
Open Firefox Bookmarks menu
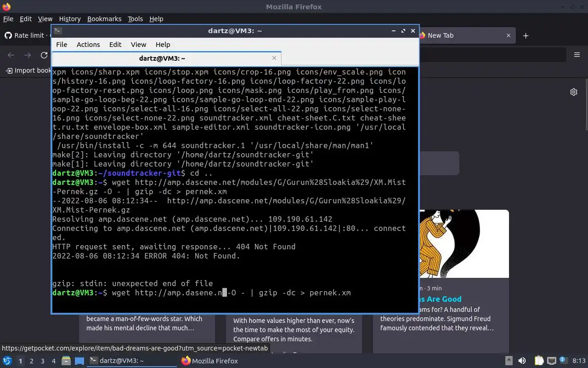point(104,19)
